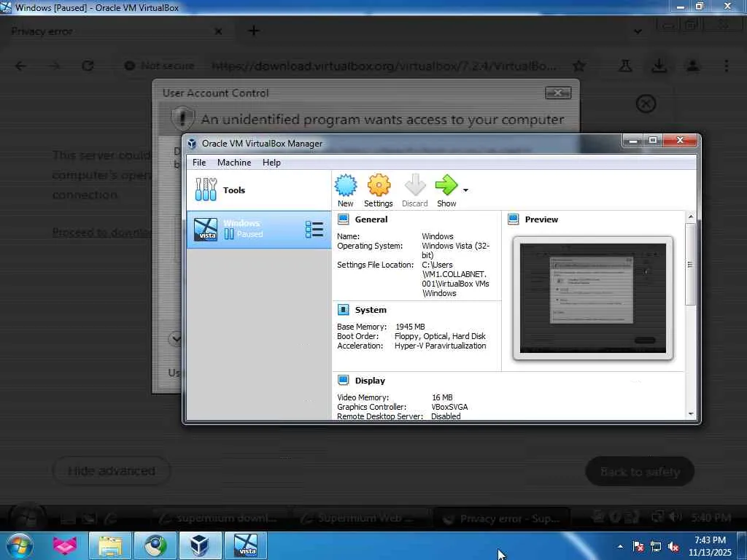Screen dimensions: 747x560
Task: Minimize the VirtualBox Manager window
Action: tap(633, 140)
